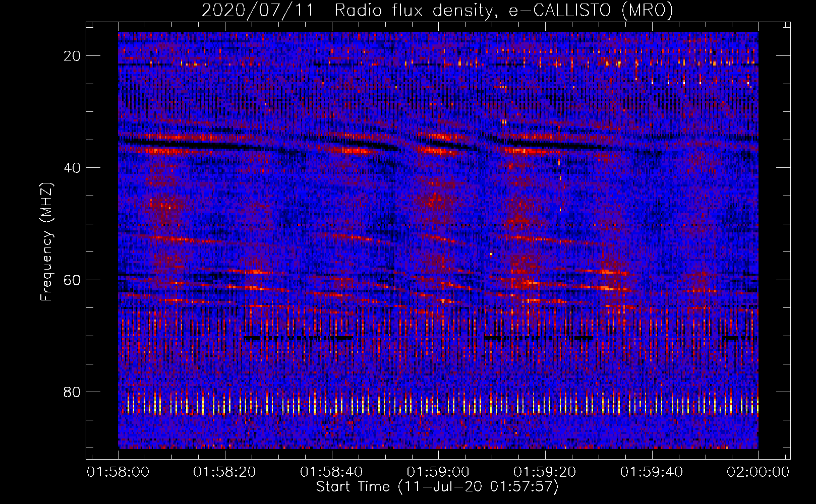816x504 pixels.
Task: Click the time tick label '02:00:00'
Action: coord(758,472)
